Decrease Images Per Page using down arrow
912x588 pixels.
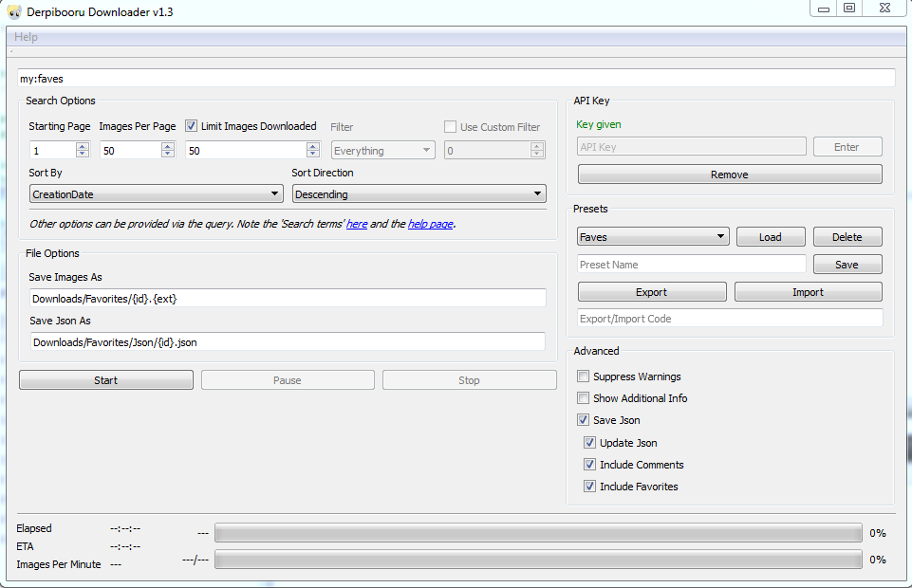[x=168, y=154]
